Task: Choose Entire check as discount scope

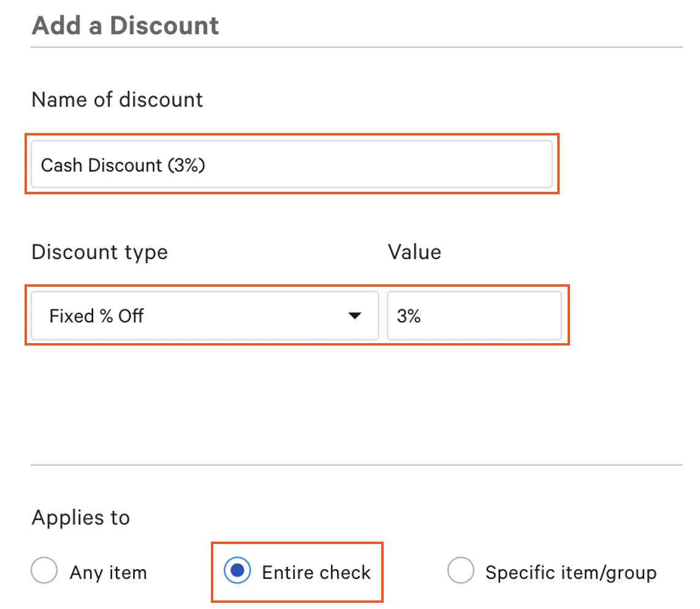Action: [x=237, y=572]
